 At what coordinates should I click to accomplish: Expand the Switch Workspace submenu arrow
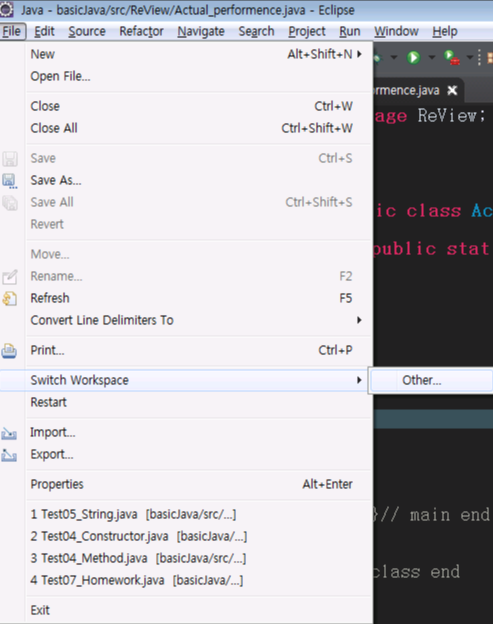tap(359, 380)
